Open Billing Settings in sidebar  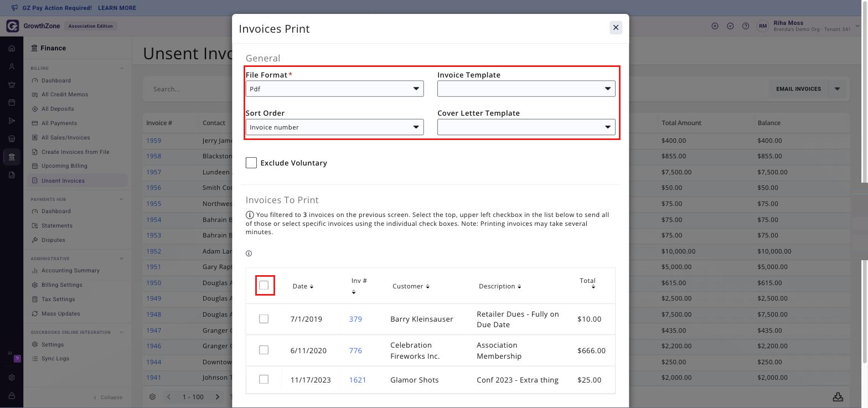point(61,285)
